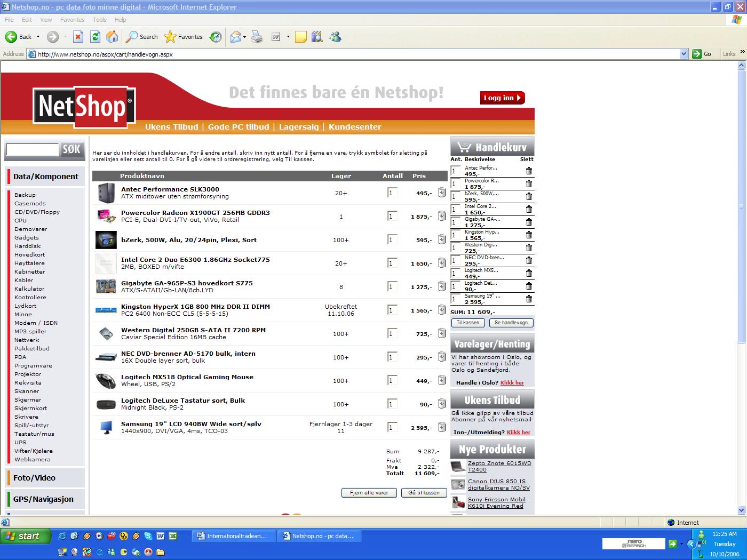Viewport: 747px width, 560px height.
Task: Click Klikk her link under Handle i Oslo
Action: coord(512,383)
